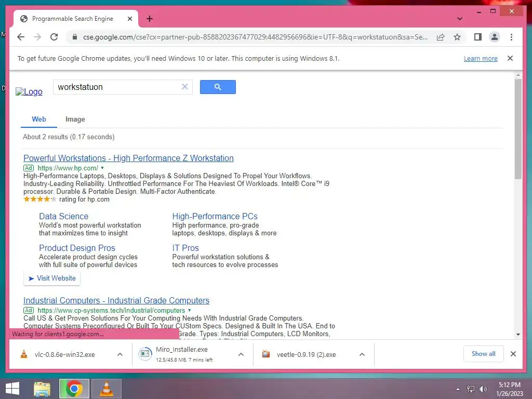Close the Programmable Search Engine tab
Viewport: 532px width, 399px height.
[x=129, y=19]
